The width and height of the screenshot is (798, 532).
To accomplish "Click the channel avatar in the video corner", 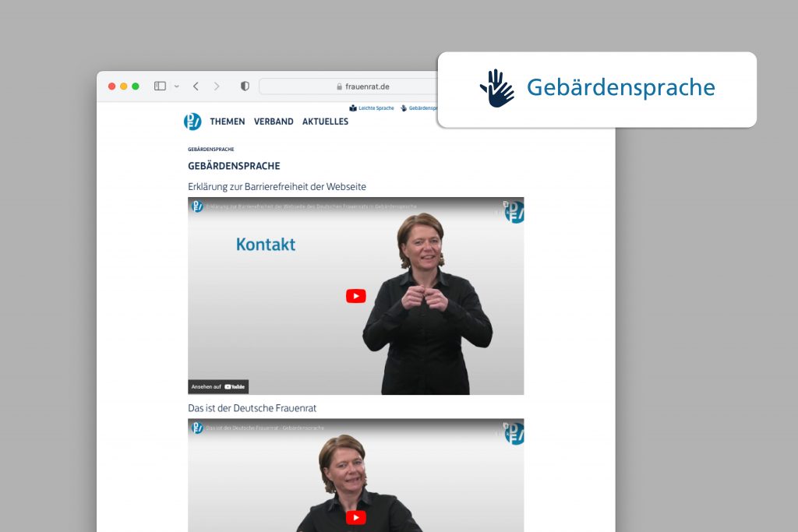I will click(x=514, y=216).
